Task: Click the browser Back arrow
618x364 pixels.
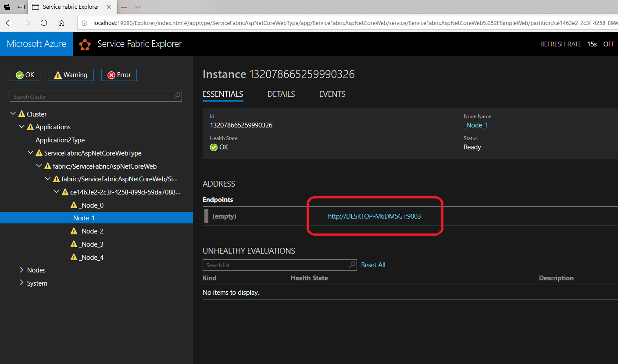Action: [x=9, y=23]
